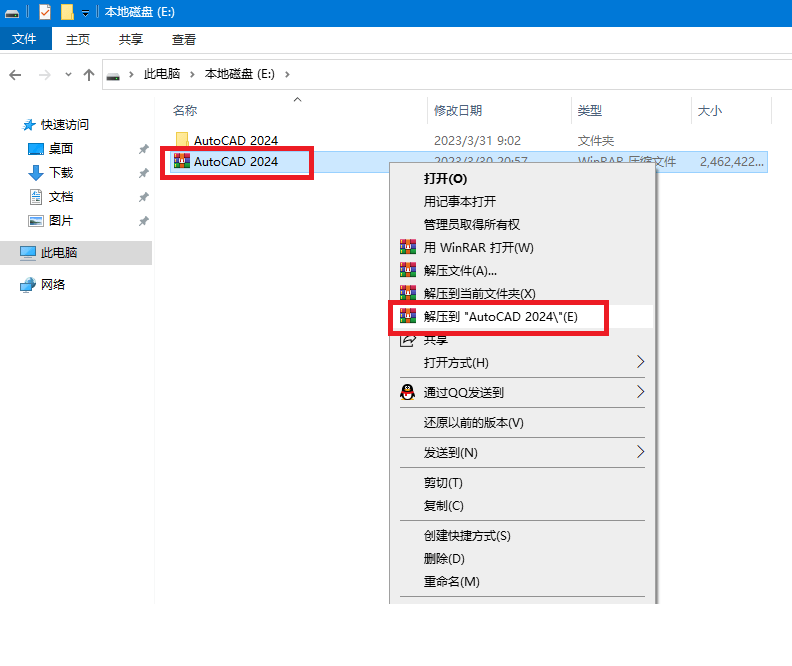Choose 用记事本打开 in the context menu
Image resolution: width=792 pixels, height=666 pixels.
coord(523,201)
